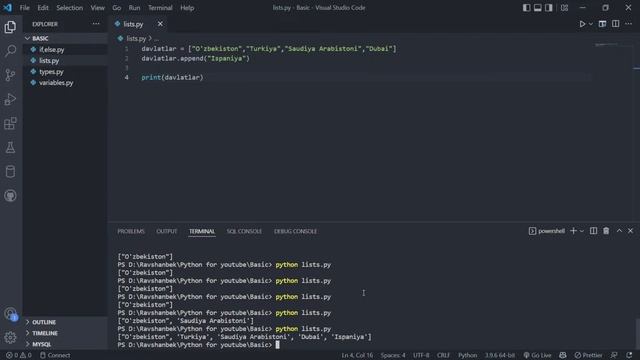640x360 pixels.
Task: Open Customize Layout icon
Action: pos(564,8)
